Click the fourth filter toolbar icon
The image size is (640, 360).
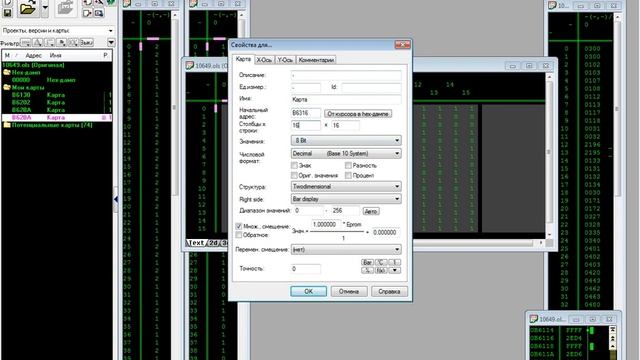pos(62,42)
